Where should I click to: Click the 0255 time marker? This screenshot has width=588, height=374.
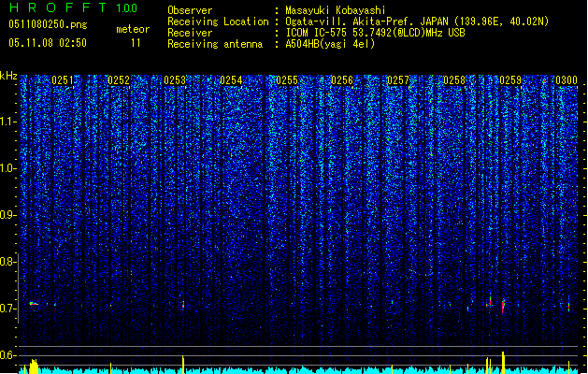(x=287, y=80)
